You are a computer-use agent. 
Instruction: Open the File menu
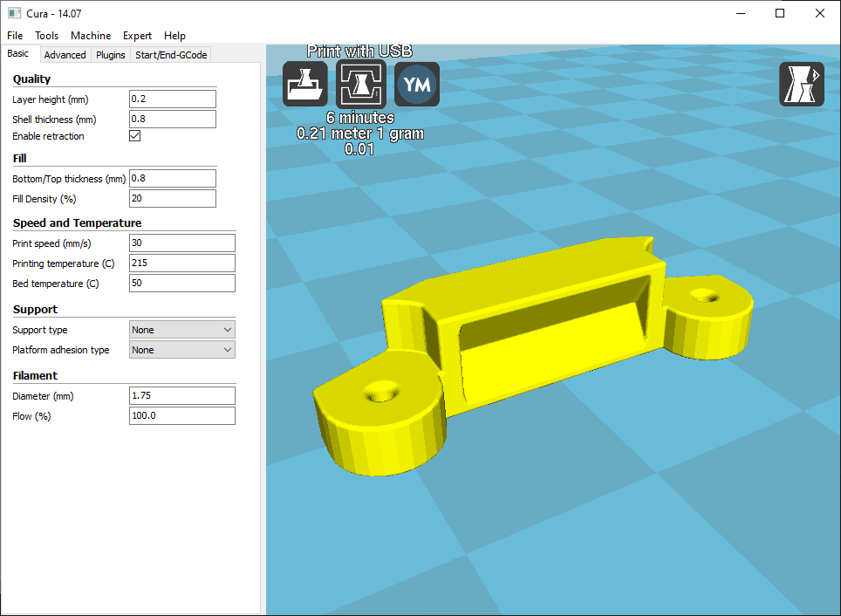[15, 36]
